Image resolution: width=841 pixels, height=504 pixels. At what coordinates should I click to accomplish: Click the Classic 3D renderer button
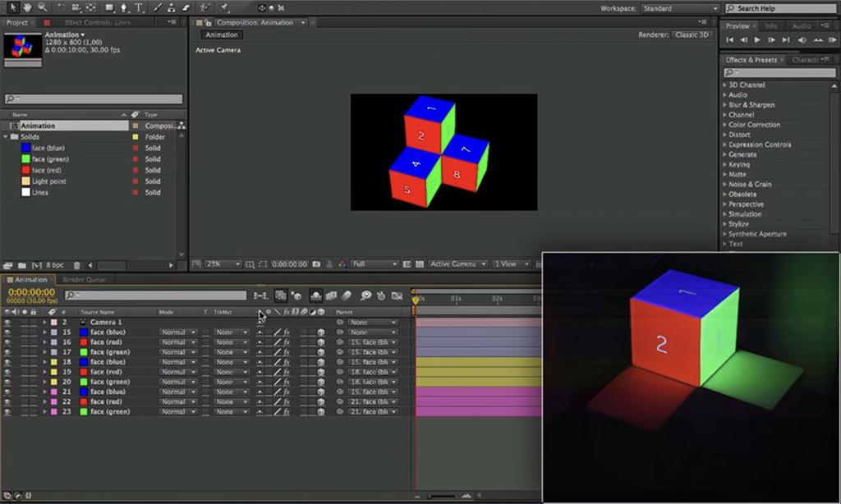click(x=692, y=35)
